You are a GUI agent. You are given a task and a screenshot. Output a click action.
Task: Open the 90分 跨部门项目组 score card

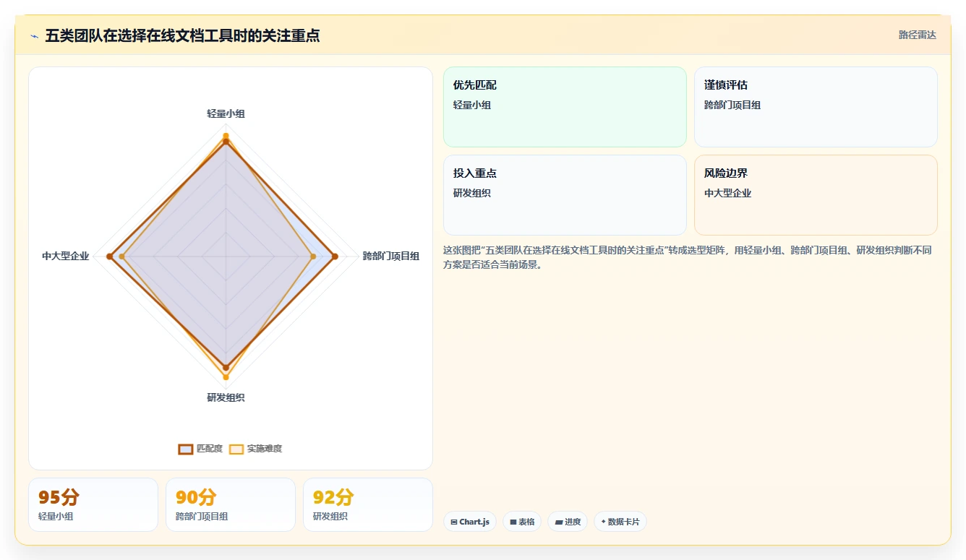tap(231, 504)
